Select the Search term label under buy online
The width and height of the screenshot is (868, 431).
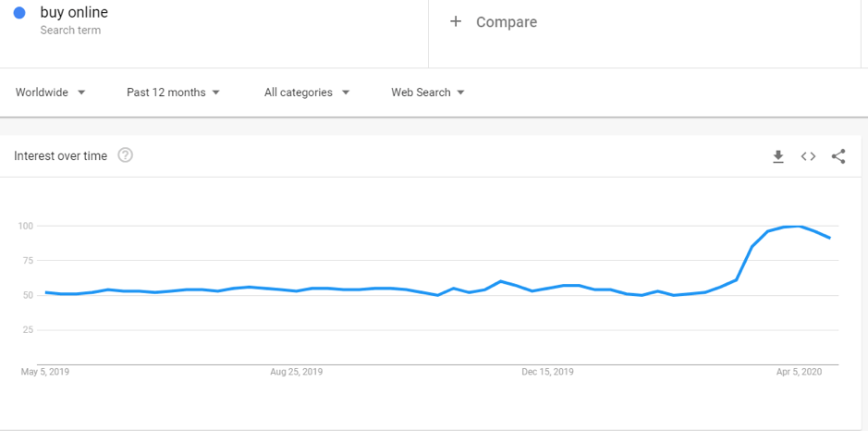click(x=70, y=31)
